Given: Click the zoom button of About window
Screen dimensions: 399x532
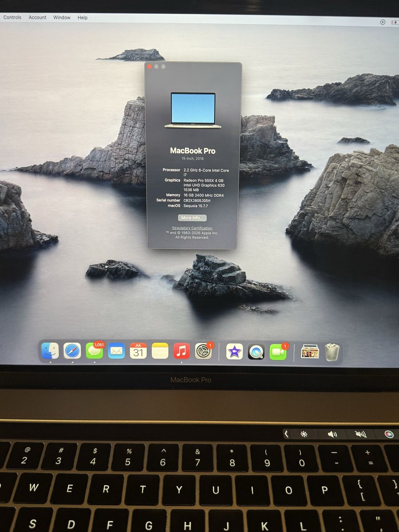Looking at the screenshot, I should 163,66.
